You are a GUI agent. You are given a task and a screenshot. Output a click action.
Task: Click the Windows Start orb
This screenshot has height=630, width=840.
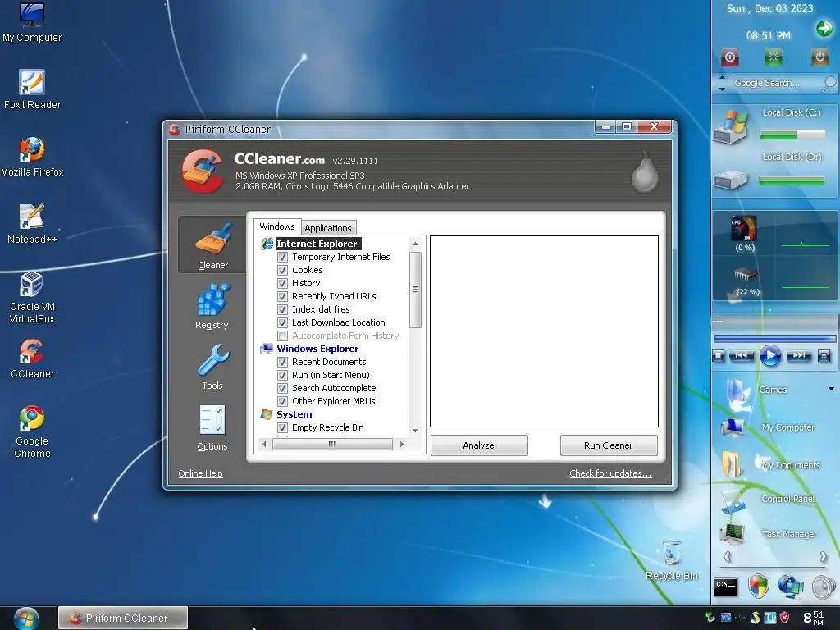click(26, 618)
